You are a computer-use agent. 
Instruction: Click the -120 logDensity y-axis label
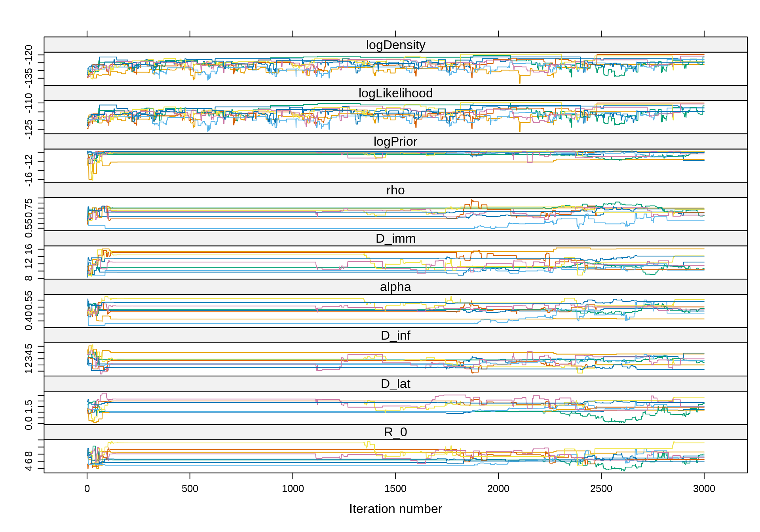pos(29,54)
